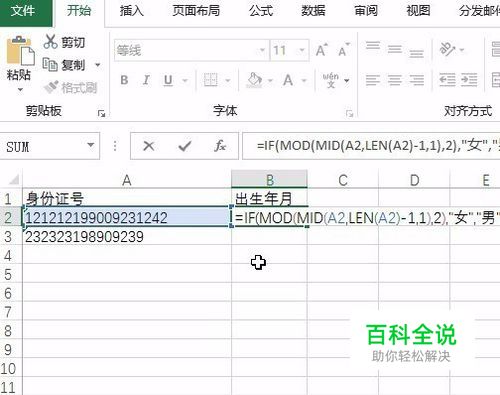Open the font color dropdown arrow
The width and height of the screenshot is (500, 395).
(x=304, y=80)
